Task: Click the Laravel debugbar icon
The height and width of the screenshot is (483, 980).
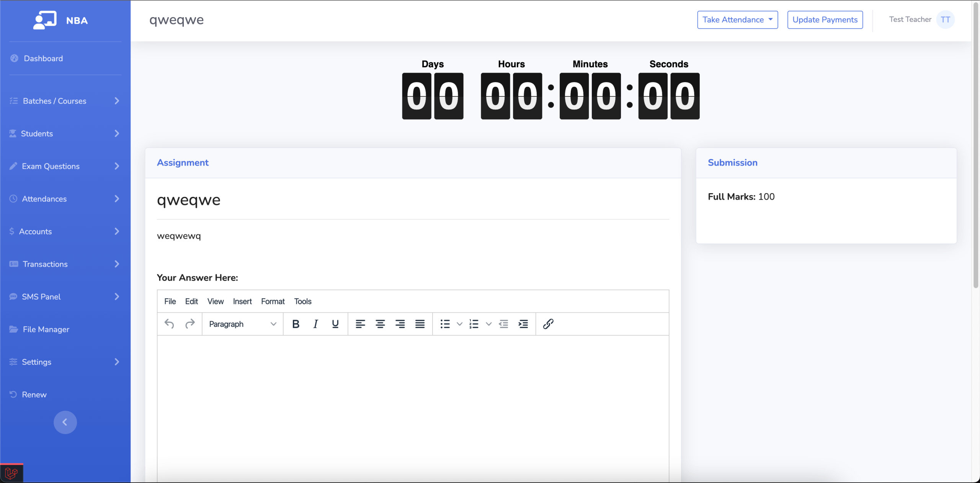Action: pos(11,473)
